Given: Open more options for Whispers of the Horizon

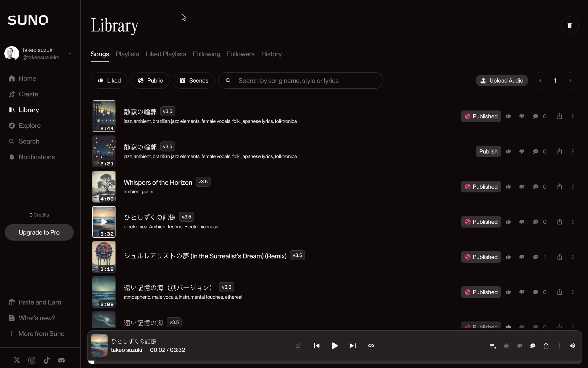Looking at the screenshot, I should (x=573, y=187).
